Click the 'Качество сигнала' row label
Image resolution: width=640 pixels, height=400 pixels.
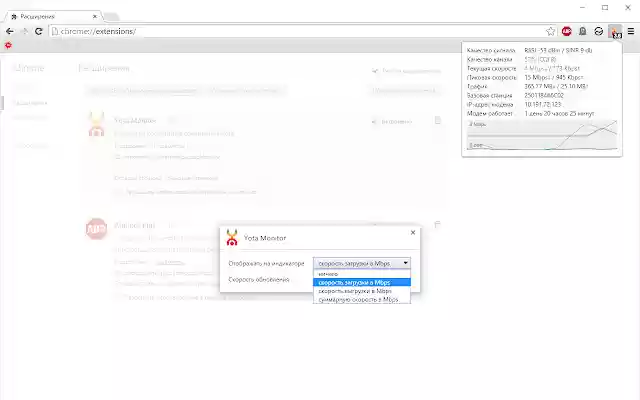click(491, 51)
